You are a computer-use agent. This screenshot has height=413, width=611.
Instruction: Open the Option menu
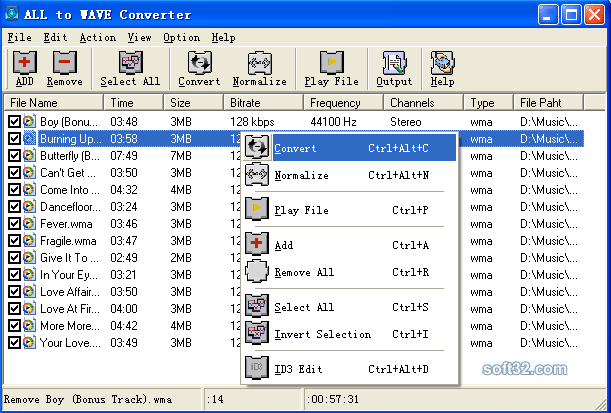click(182, 37)
